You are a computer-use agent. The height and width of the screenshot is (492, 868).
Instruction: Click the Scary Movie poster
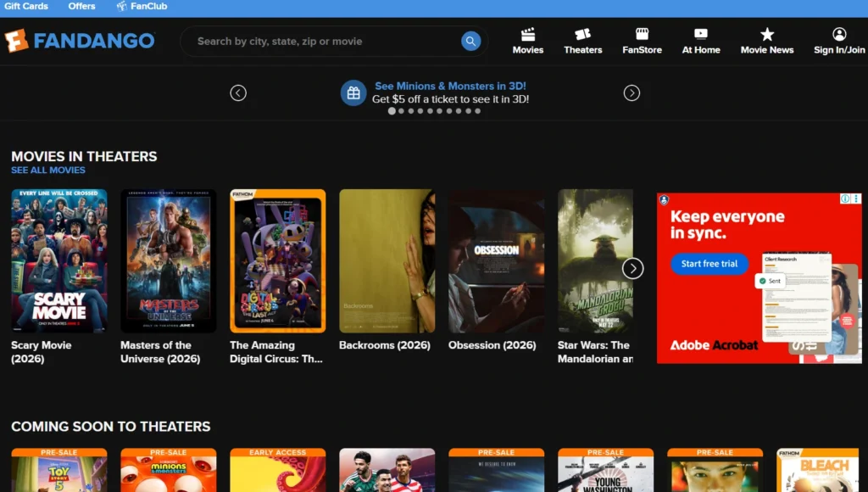(x=59, y=261)
